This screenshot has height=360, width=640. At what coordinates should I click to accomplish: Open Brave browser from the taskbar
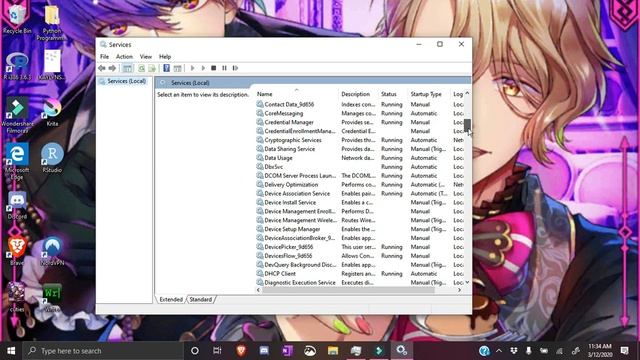(x=241, y=351)
